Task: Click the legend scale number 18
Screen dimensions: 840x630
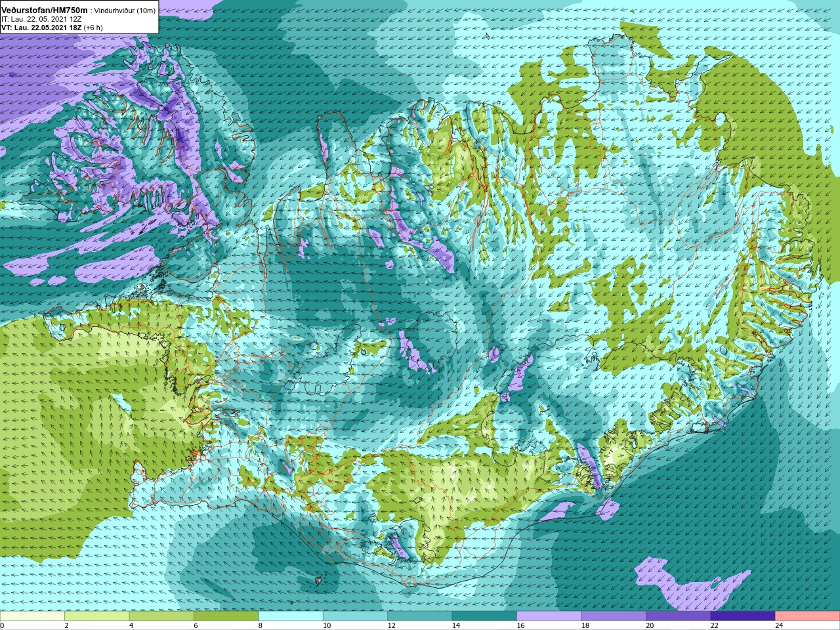Action: tap(585, 625)
